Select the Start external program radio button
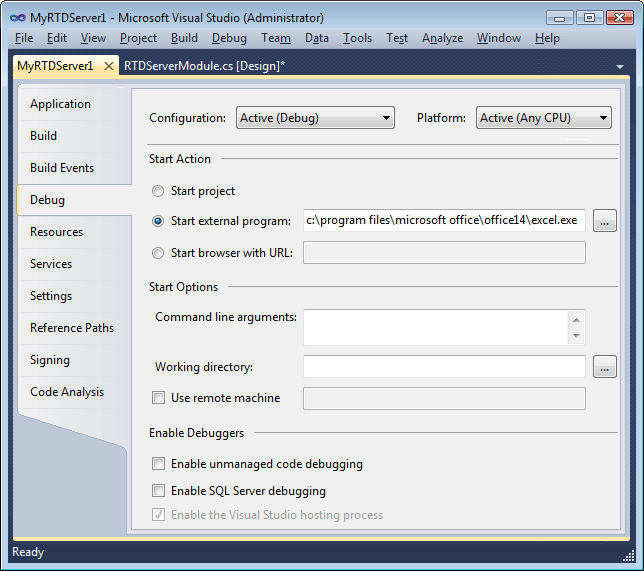The height and width of the screenshot is (571, 644). 158,221
